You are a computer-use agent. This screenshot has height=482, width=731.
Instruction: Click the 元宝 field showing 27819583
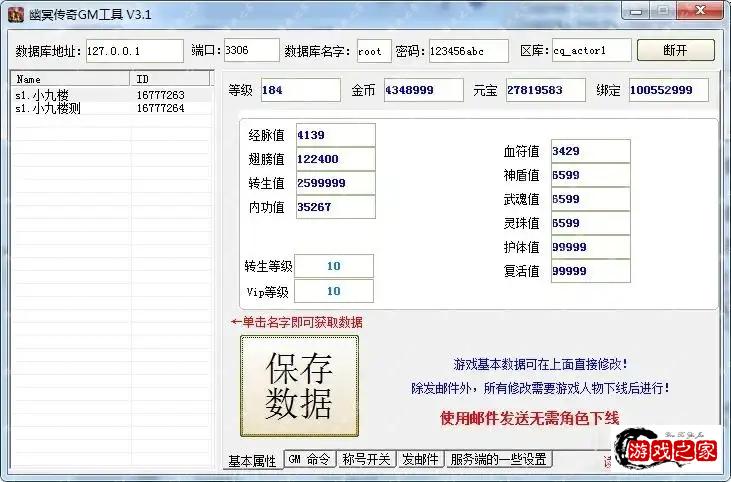pos(545,90)
